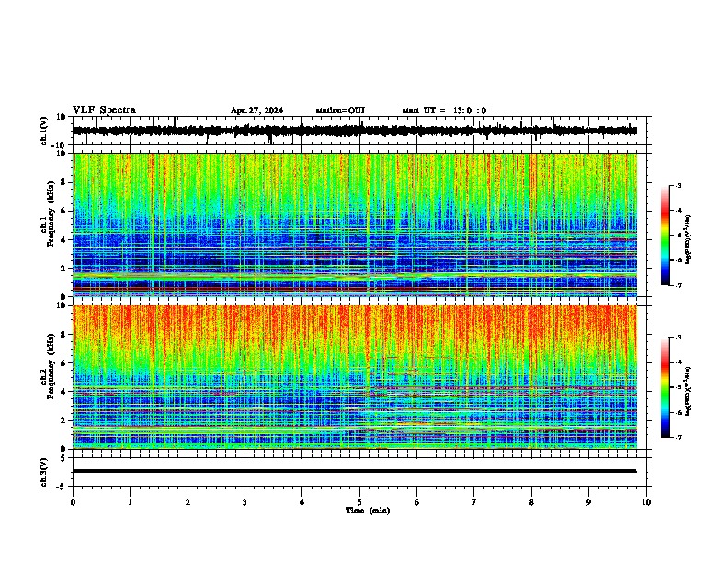Click the "ch.1 Frequency (kHz)" axis label

tap(47, 214)
